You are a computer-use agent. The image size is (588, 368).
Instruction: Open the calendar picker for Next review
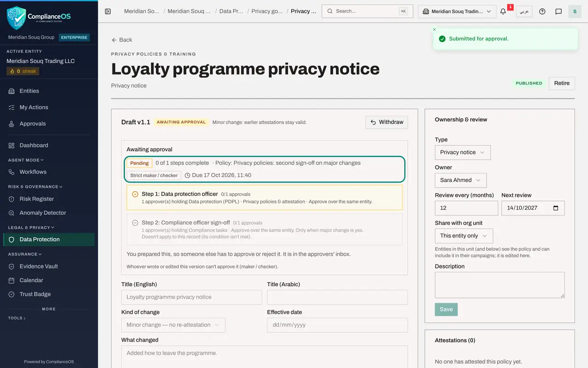(556, 208)
